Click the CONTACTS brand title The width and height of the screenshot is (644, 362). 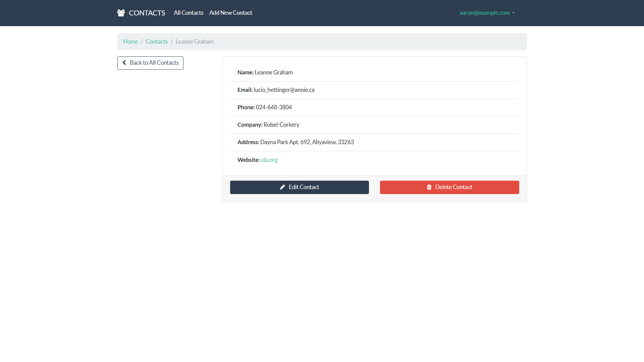pyautogui.click(x=147, y=13)
